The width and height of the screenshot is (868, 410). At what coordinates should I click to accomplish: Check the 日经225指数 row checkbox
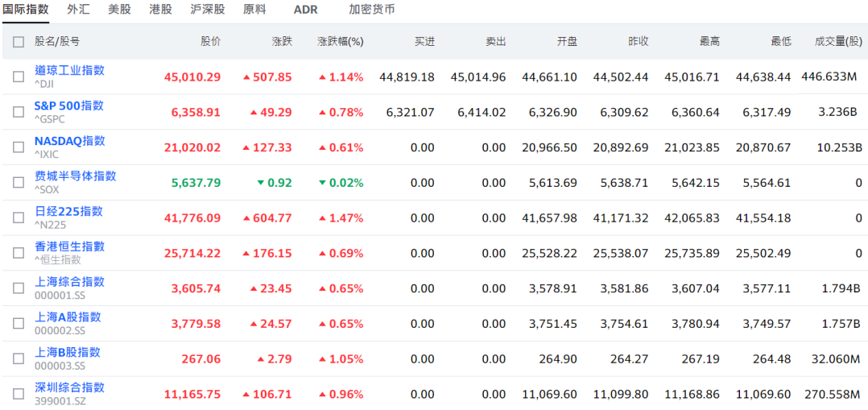click(x=19, y=217)
